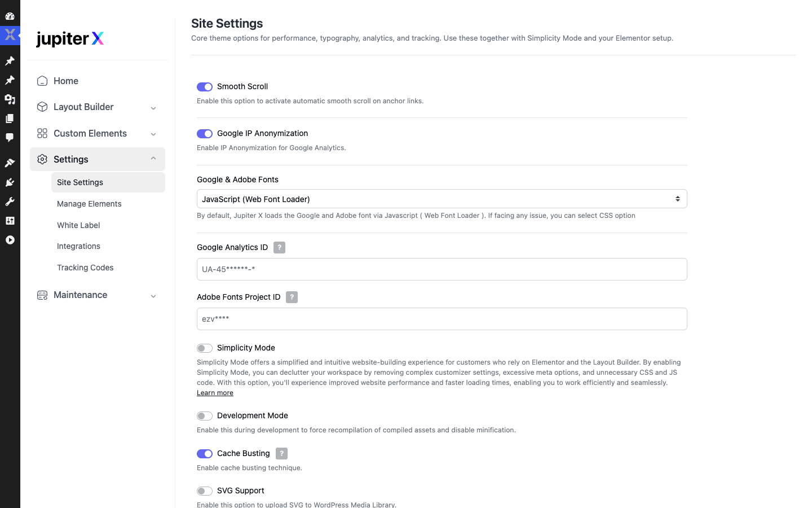Open the Pages icon in admin bar
The width and height of the screenshot is (812, 508).
[10, 119]
